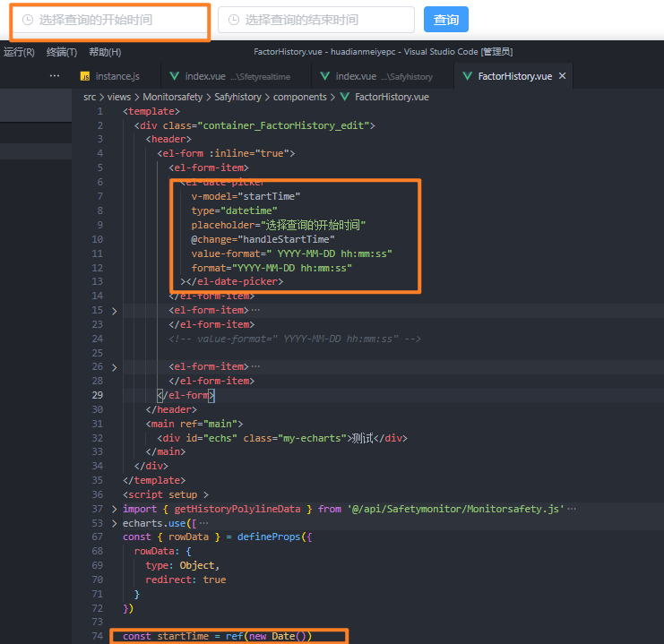
Task: Click the views breadcrumb segment
Action: [x=119, y=97]
